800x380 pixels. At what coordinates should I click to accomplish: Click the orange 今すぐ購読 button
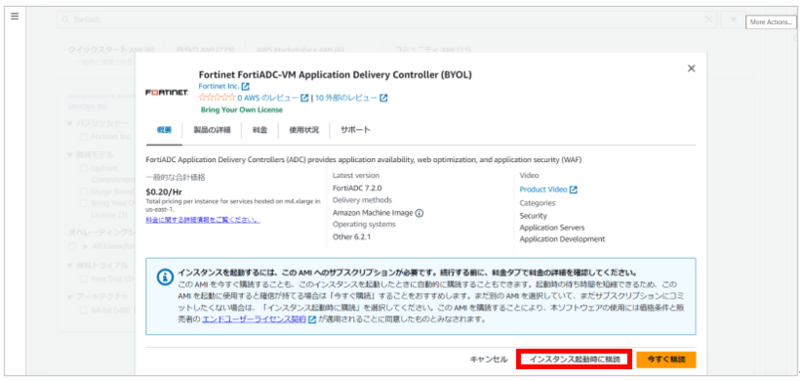(666, 359)
